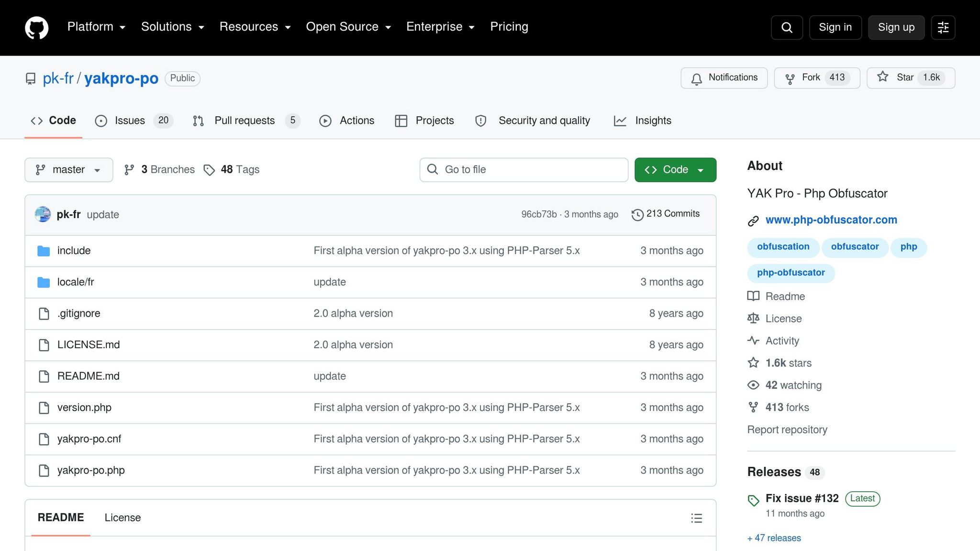Image resolution: width=980 pixels, height=551 pixels.
Task: Click the yakpro-po repository name link
Action: (x=122, y=78)
